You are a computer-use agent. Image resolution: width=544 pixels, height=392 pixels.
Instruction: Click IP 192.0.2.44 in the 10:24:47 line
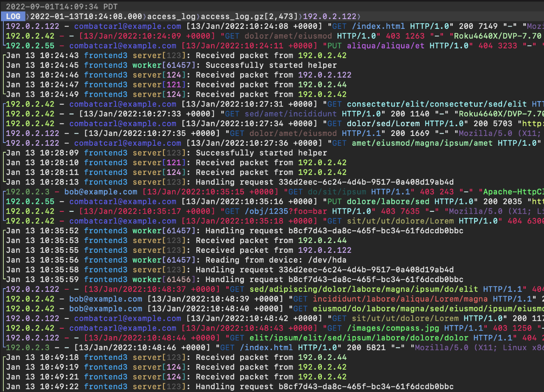click(x=322, y=84)
